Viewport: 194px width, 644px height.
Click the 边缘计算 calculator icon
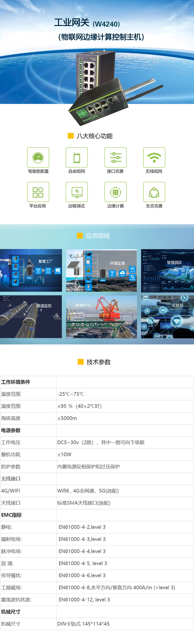[115, 192]
